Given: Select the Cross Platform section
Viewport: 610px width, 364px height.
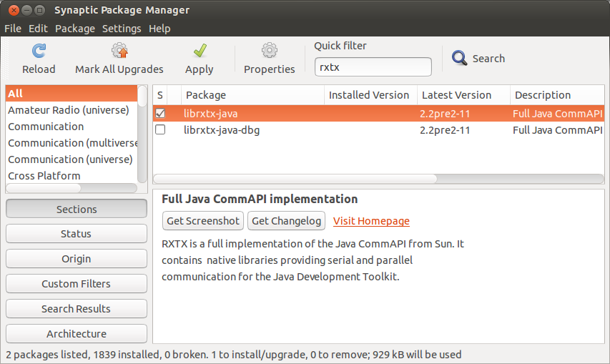Looking at the screenshot, I should click(x=72, y=175).
